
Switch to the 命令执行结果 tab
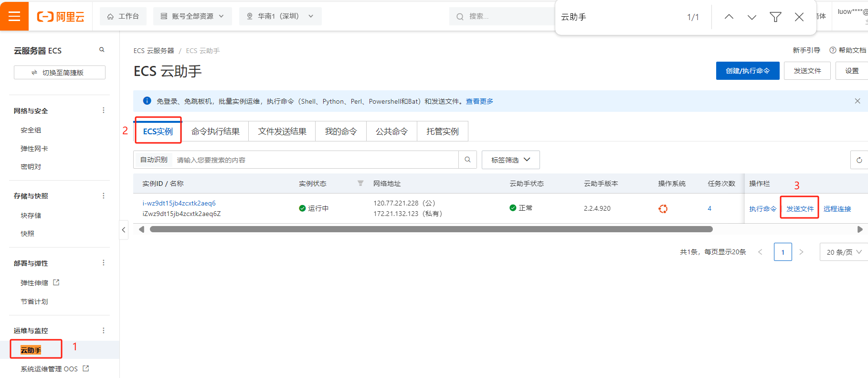tap(215, 131)
